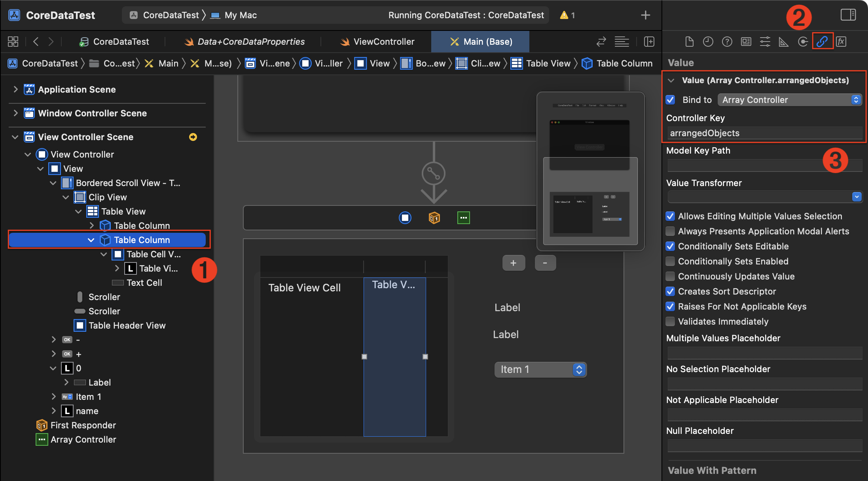
Task: Open the Attributes inspector sliders icon
Action: click(x=765, y=42)
